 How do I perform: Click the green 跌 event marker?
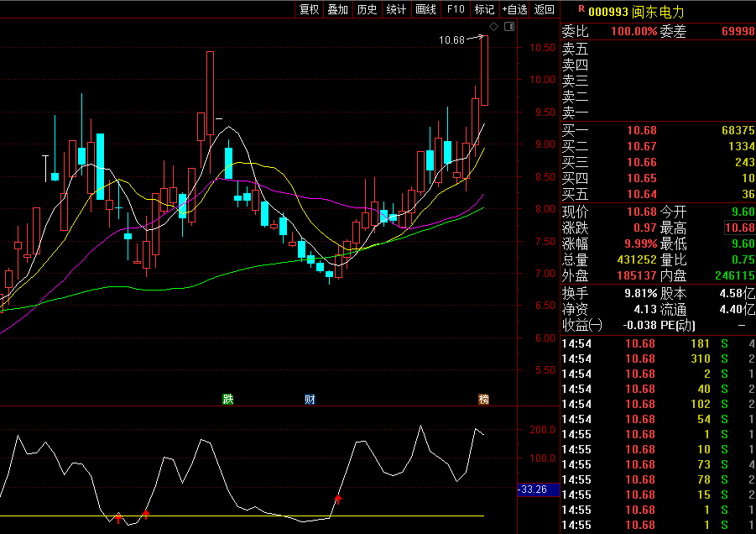click(227, 399)
